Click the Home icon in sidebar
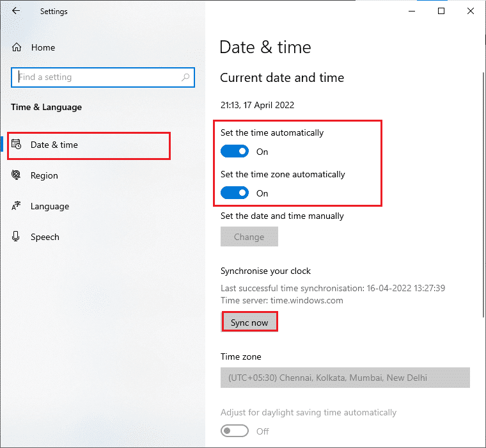This screenshot has height=448, width=486. click(17, 47)
